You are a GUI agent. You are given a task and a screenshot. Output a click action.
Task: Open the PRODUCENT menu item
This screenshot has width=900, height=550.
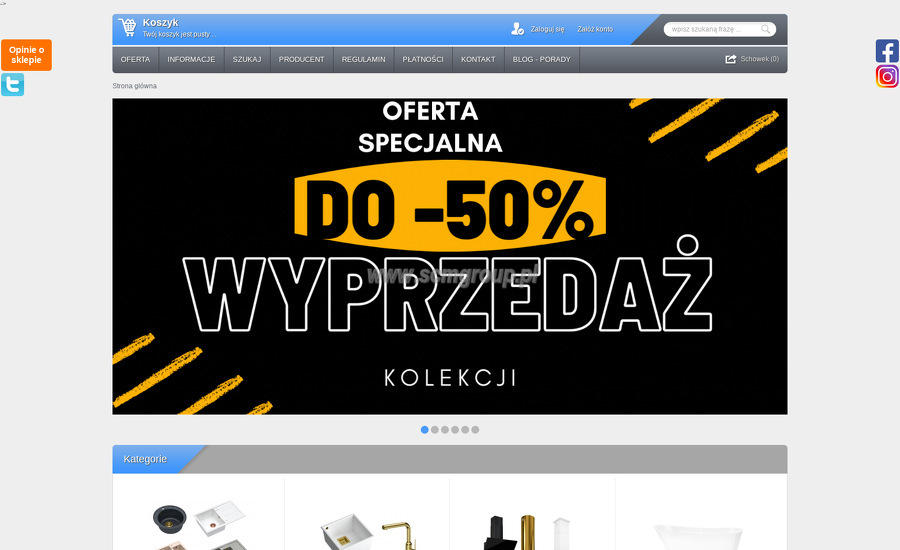(301, 60)
